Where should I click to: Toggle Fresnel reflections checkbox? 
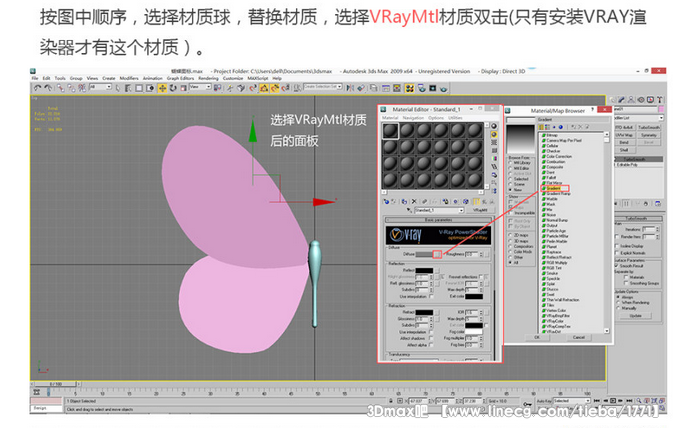481,277
